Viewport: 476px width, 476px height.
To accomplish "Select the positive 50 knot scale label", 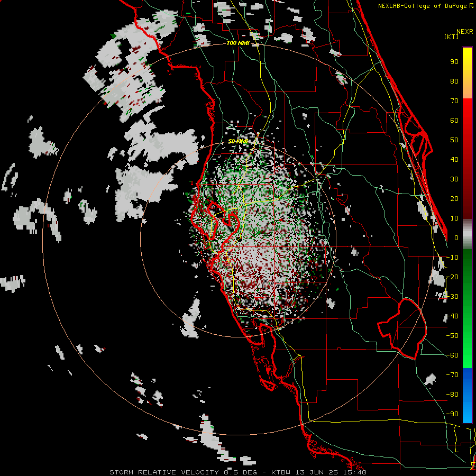I will pyautogui.click(x=454, y=140).
